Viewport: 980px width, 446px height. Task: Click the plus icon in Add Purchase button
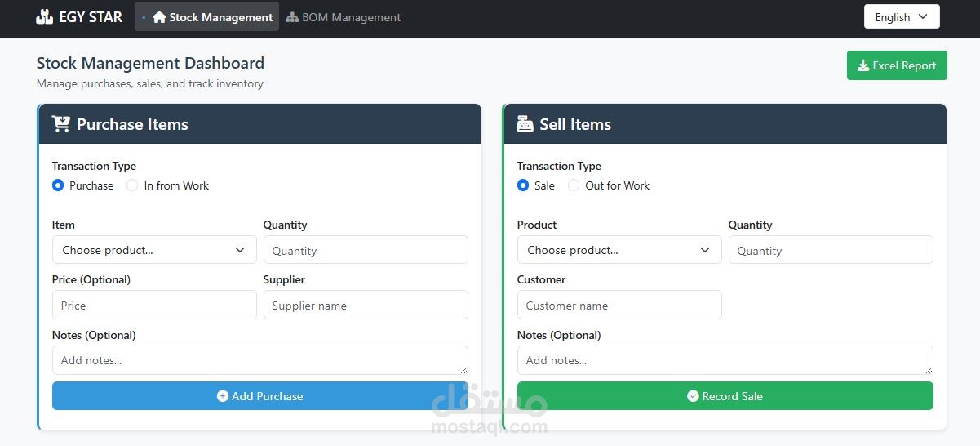pos(223,396)
